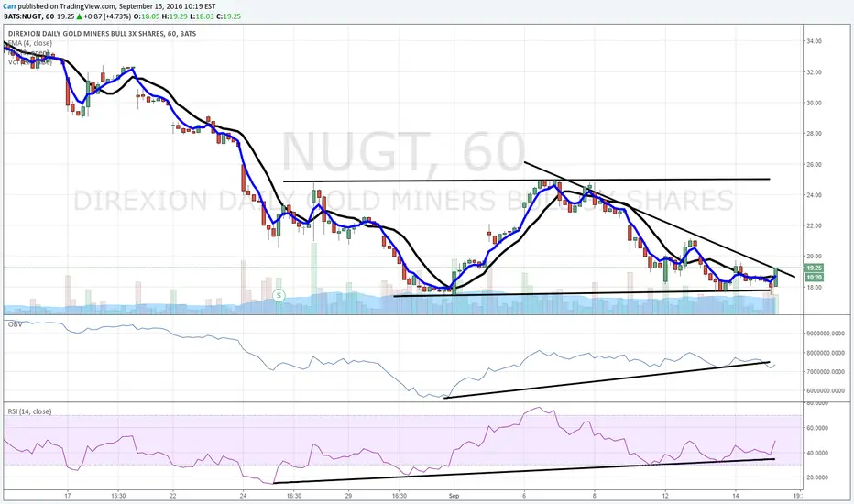Click the "30.00" price axis label

click(815, 103)
